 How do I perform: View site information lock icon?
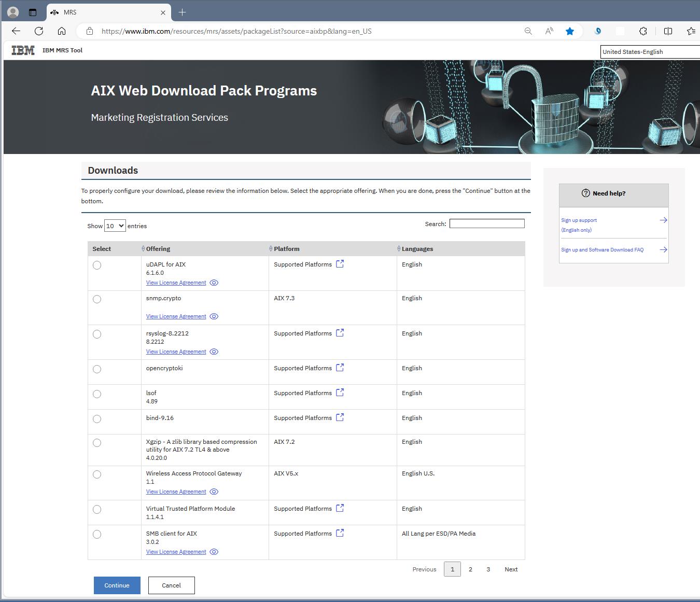pyautogui.click(x=90, y=31)
